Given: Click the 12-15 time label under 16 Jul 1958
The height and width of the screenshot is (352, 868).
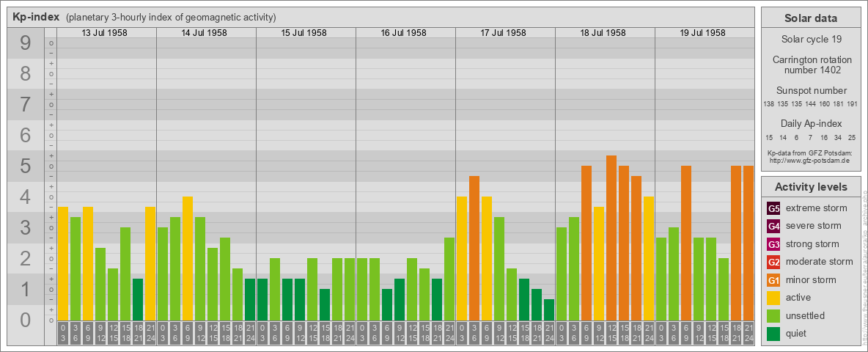Looking at the screenshot, I should (x=412, y=334).
